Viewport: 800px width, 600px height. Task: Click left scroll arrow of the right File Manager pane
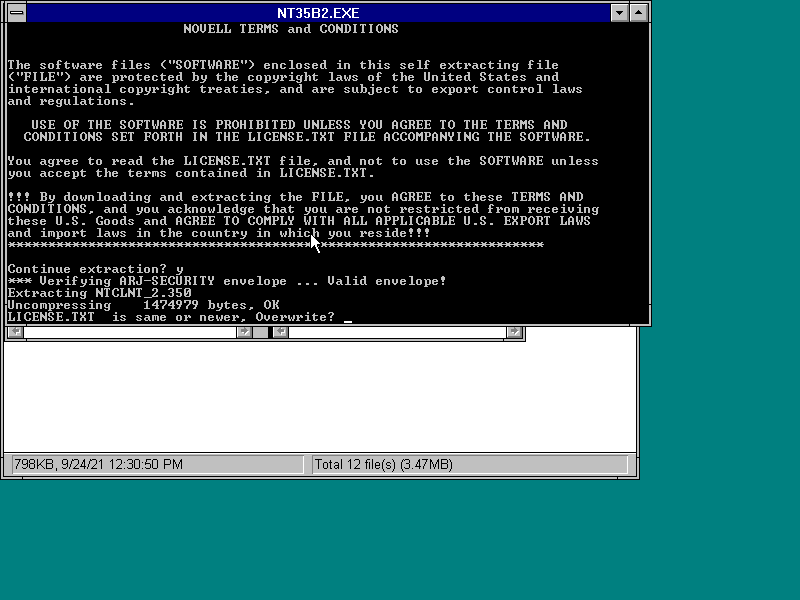point(281,332)
